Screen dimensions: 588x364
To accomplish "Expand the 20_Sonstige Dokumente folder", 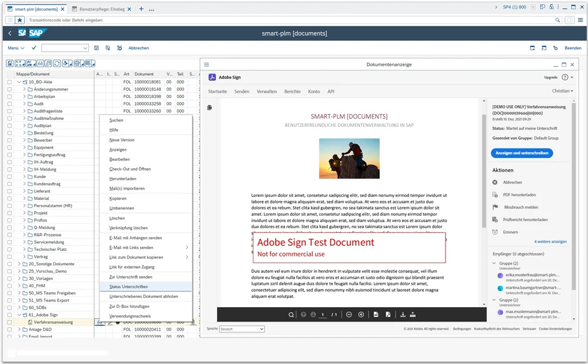I will (x=19, y=264).
